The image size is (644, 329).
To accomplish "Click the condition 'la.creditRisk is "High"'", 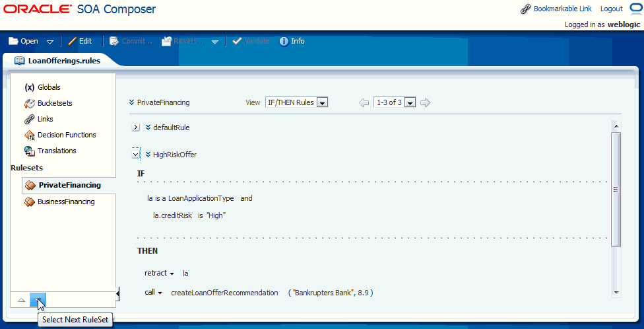I will click(190, 215).
